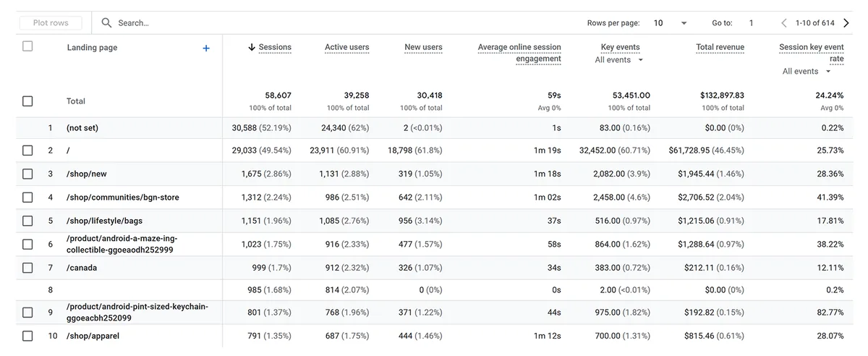Tick the Total row checkbox
Screen dimensions: 868x356
[x=27, y=101]
